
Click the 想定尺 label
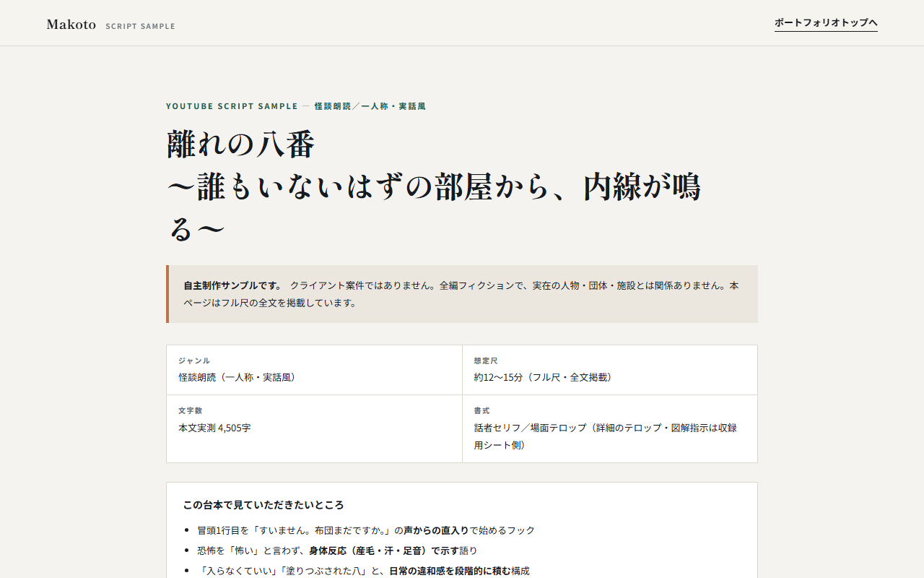(x=486, y=361)
